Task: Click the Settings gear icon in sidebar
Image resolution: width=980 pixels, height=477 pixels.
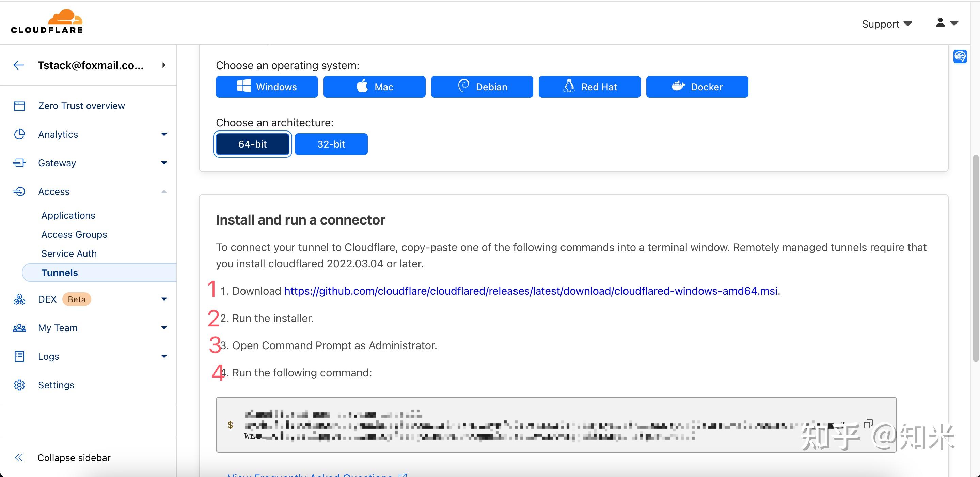Action: click(19, 385)
